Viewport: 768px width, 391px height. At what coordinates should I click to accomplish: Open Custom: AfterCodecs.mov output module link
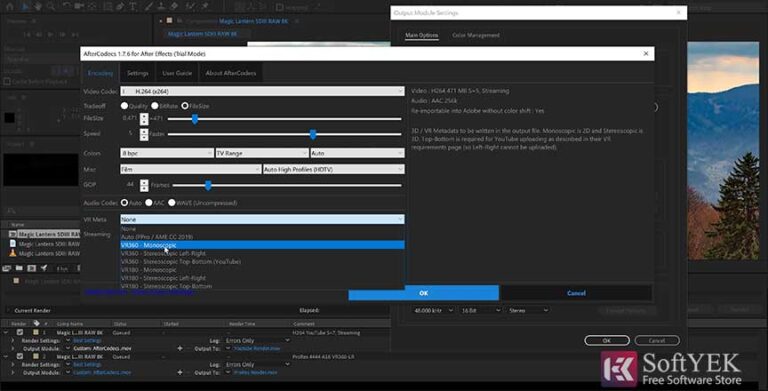[x=102, y=348]
